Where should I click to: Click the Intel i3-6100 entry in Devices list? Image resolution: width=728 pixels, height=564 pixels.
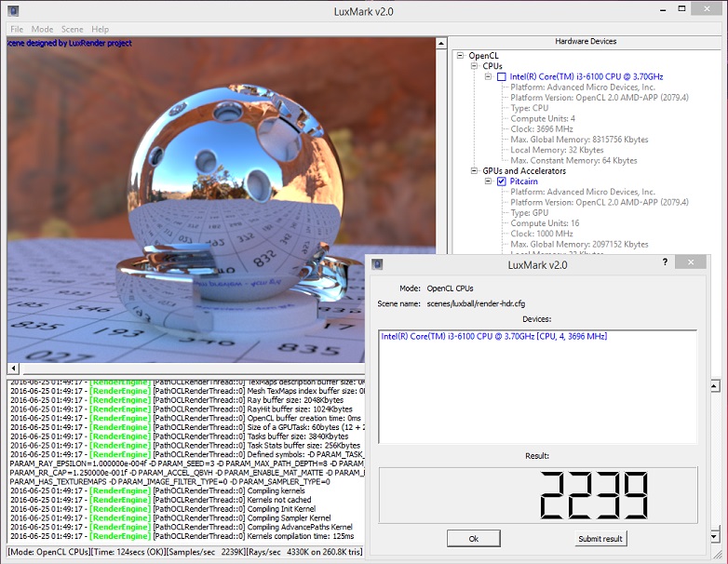click(x=494, y=336)
